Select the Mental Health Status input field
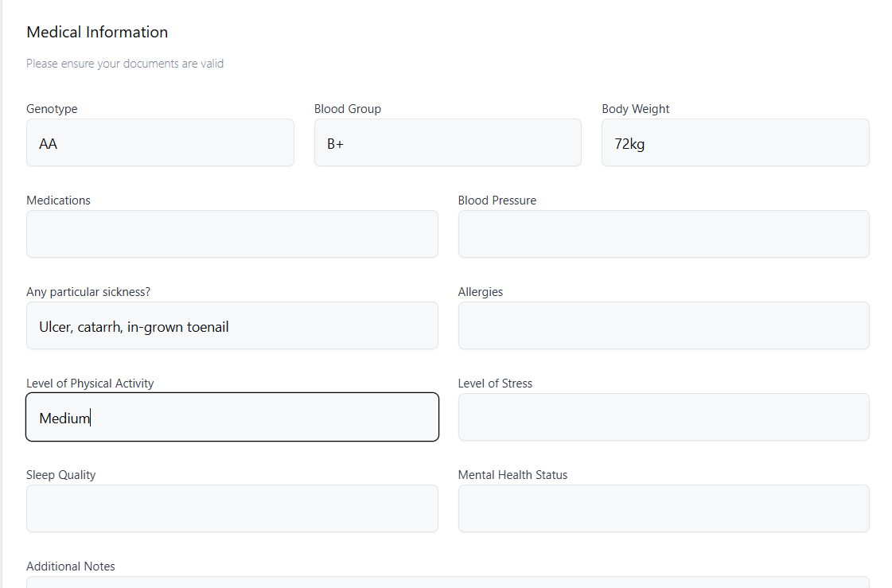This screenshot has height=588, width=892. [663, 508]
